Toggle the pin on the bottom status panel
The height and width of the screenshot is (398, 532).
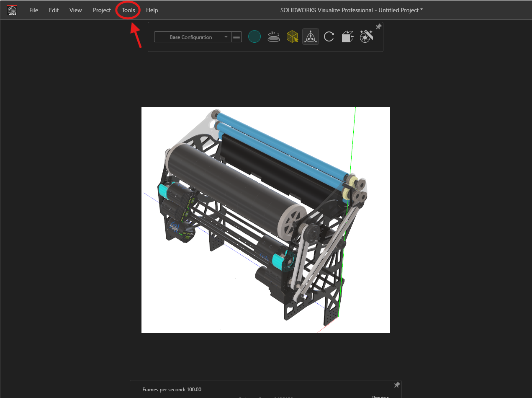[x=397, y=385]
